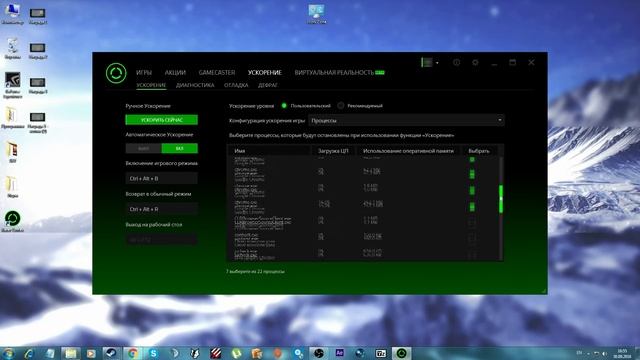Open Adobe After Effects from the taskbar
Viewport: 640px width, 360px height.
(340, 353)
